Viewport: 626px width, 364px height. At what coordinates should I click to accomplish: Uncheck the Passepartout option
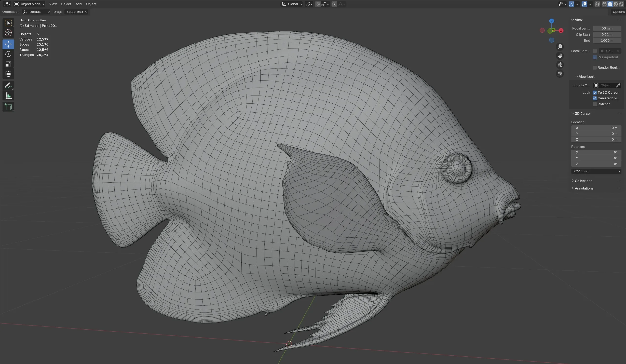595,57
